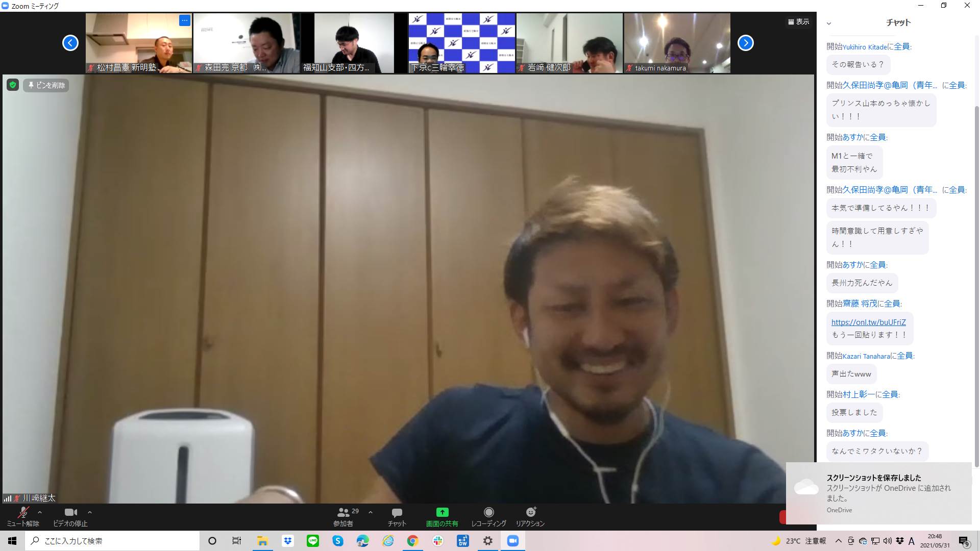Open reactions (リアクション) menu

[530, 516]
